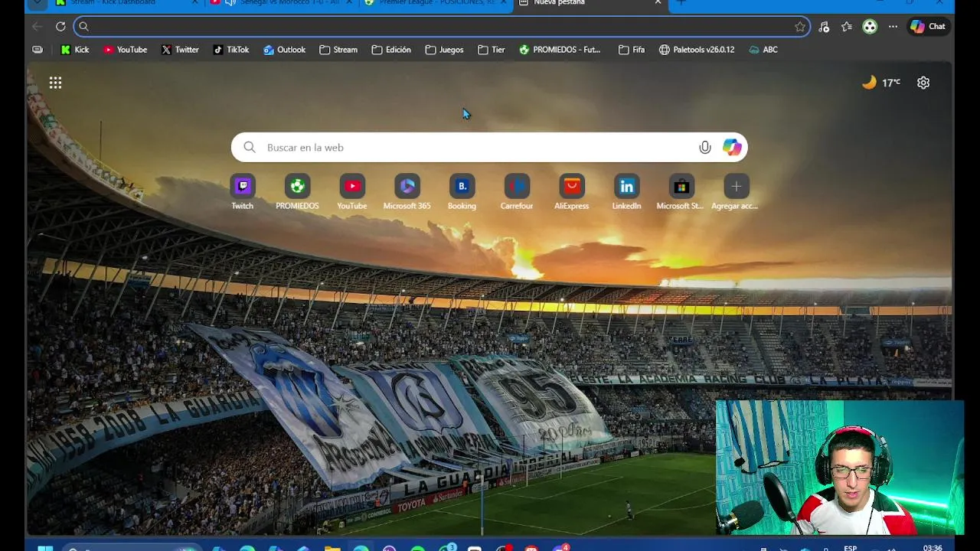Start voice search with the microphone icon

[704, 148]
